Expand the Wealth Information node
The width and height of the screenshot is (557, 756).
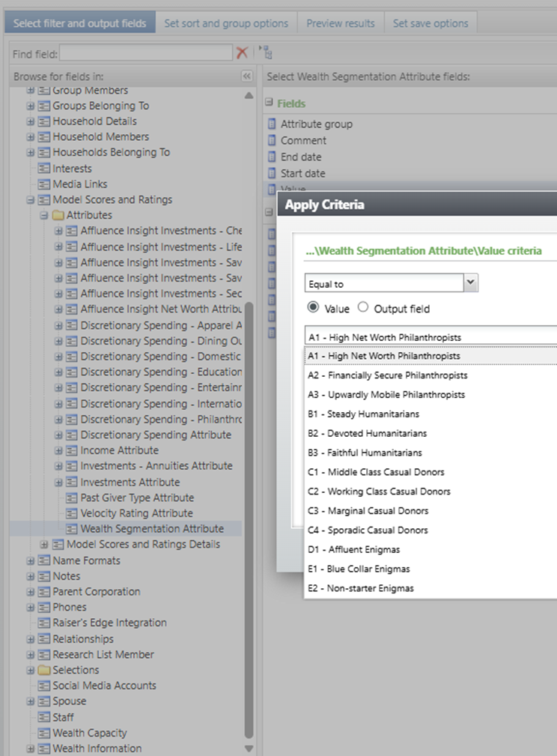pyautogui.click(x=31, y=749)
